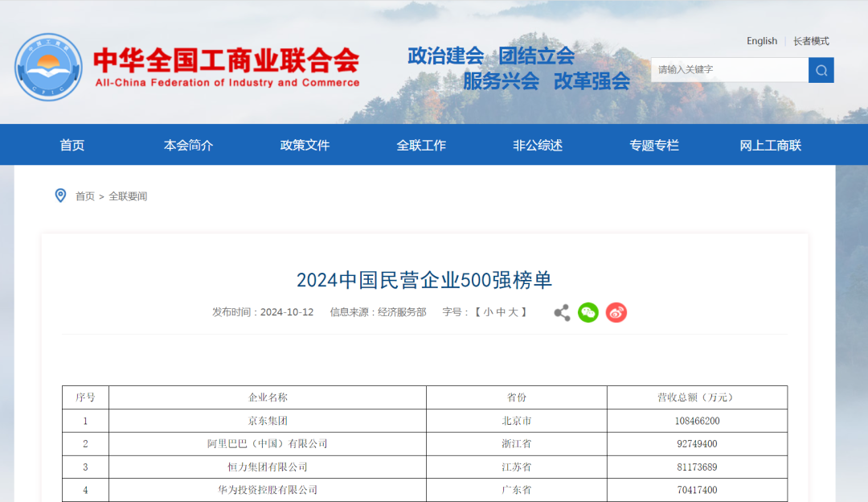Viewport: 868px width, 502px height.
Task: Click the 浙江省 province cell
Action: [517, 444]
